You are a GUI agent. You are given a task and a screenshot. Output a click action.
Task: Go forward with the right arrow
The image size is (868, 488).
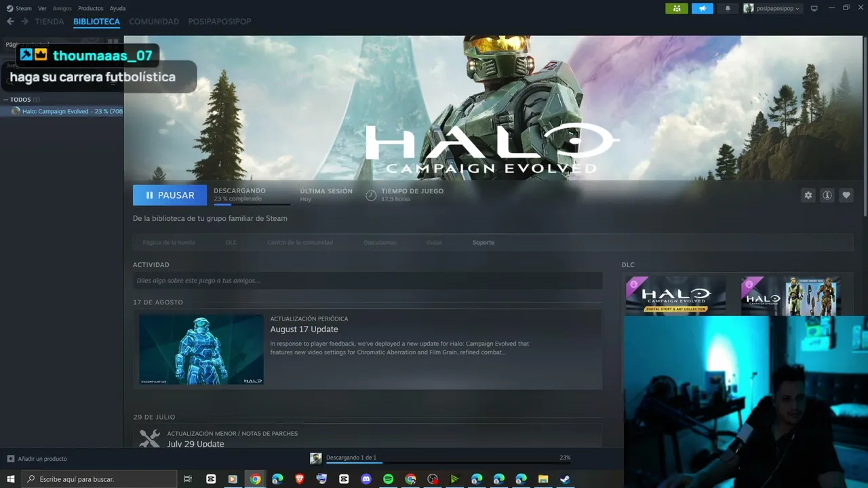coord(25,21)
